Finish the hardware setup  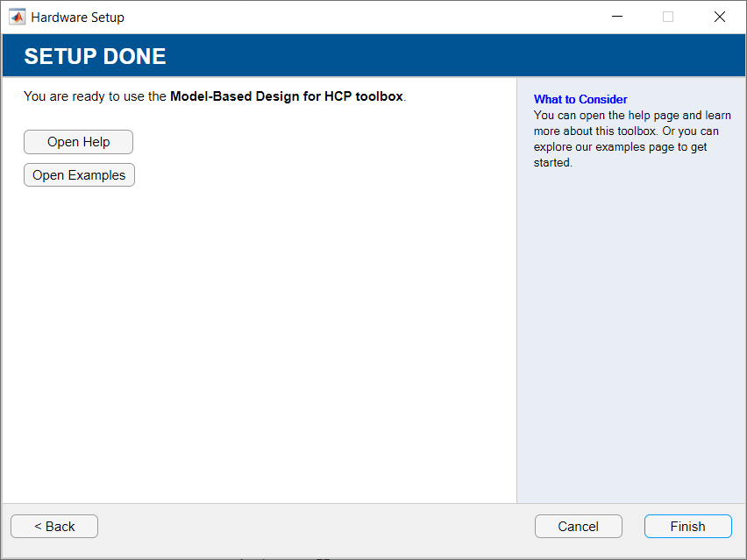coord(688,526)
